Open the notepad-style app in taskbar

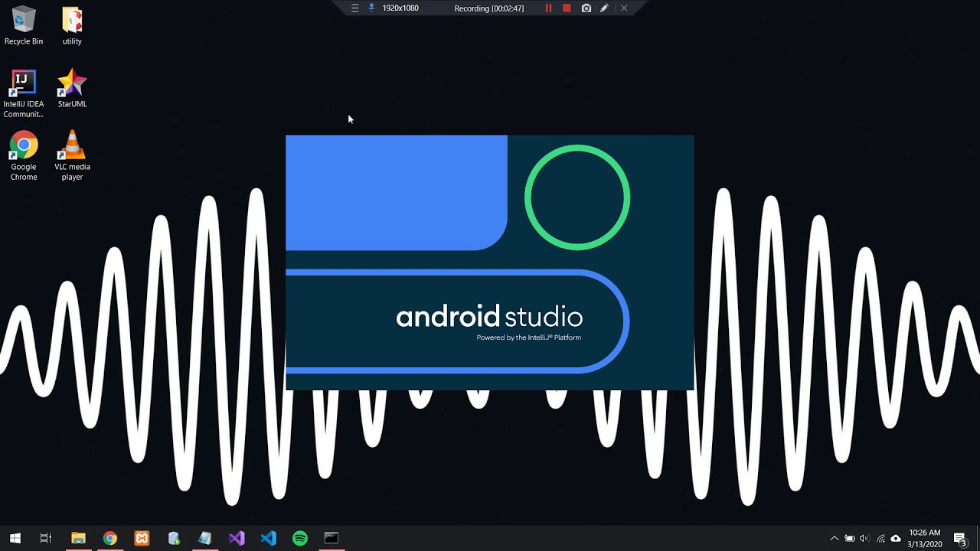point(205,538)
